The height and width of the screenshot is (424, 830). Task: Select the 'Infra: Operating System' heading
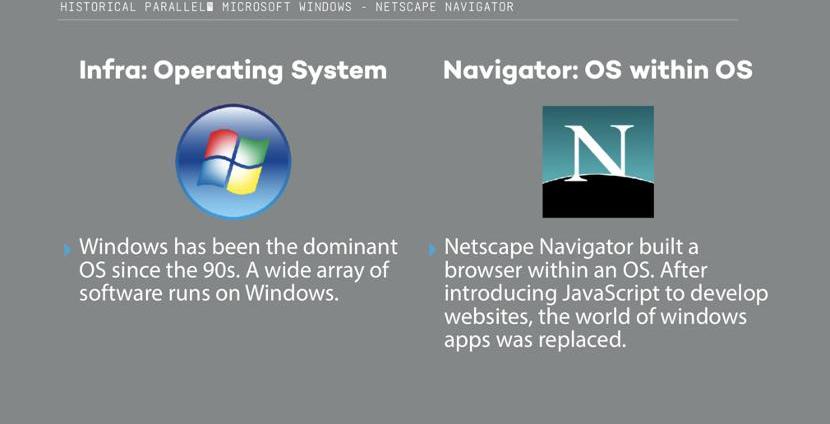click(233, 70)
